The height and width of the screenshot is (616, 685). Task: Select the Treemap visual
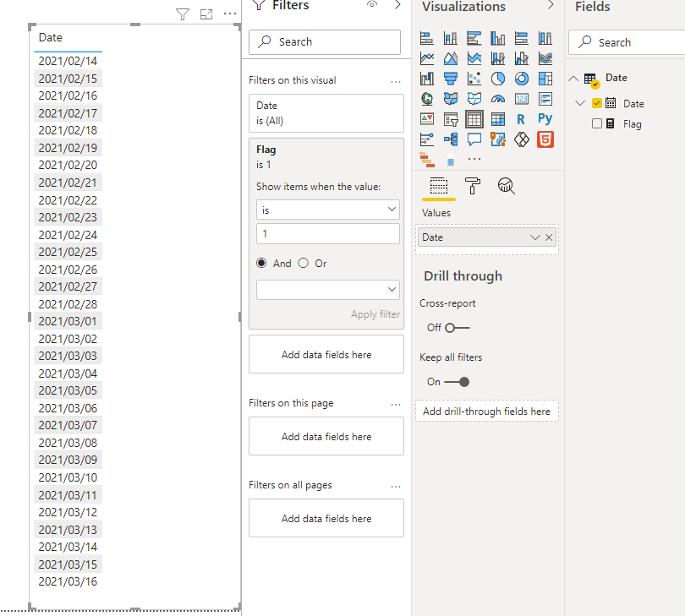pos(545,79)
